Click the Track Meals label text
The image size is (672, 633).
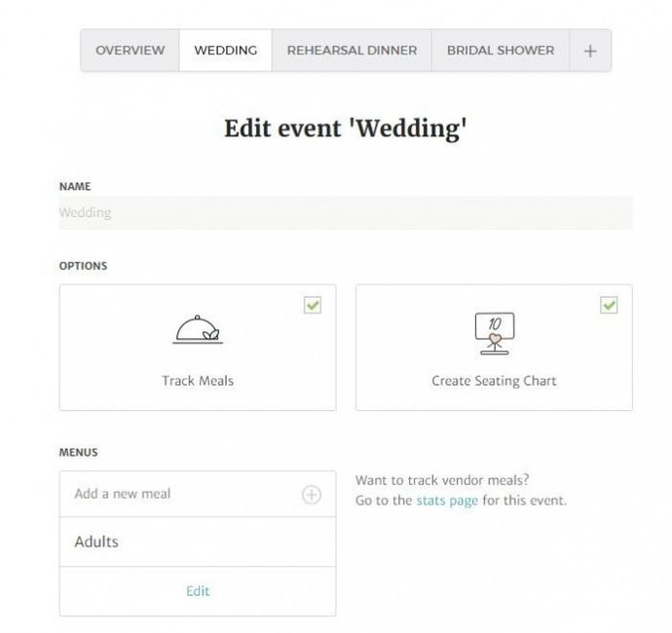click(198, 381)
